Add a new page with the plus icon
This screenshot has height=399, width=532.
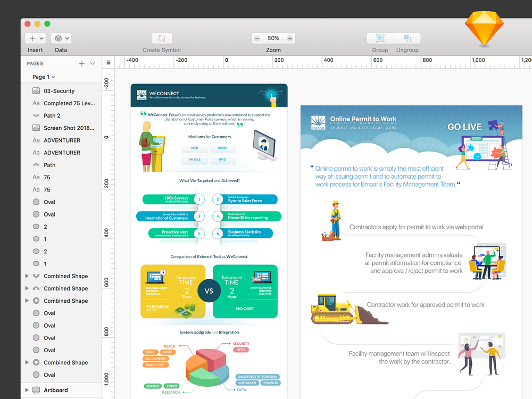click(x=81, y=63)
